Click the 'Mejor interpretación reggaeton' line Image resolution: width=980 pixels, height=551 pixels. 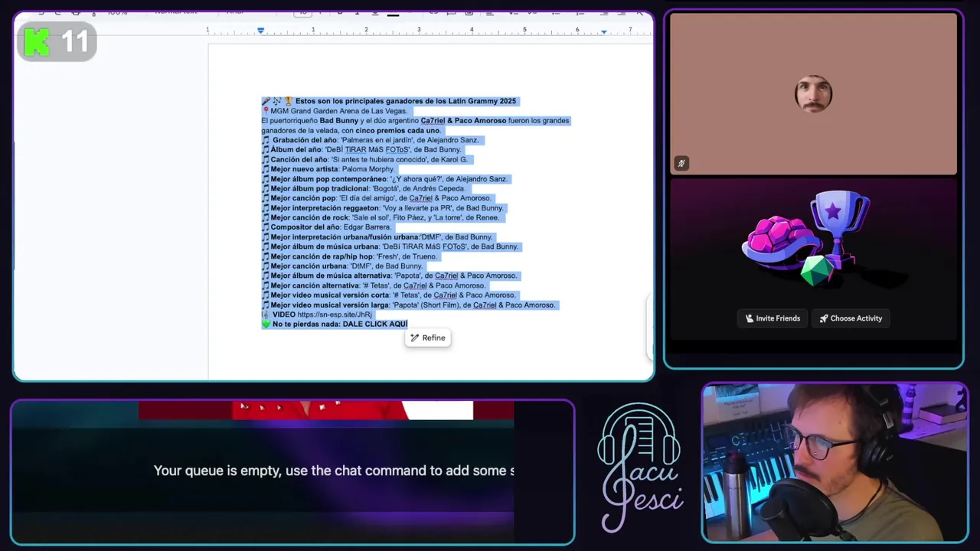pos(383,208)
